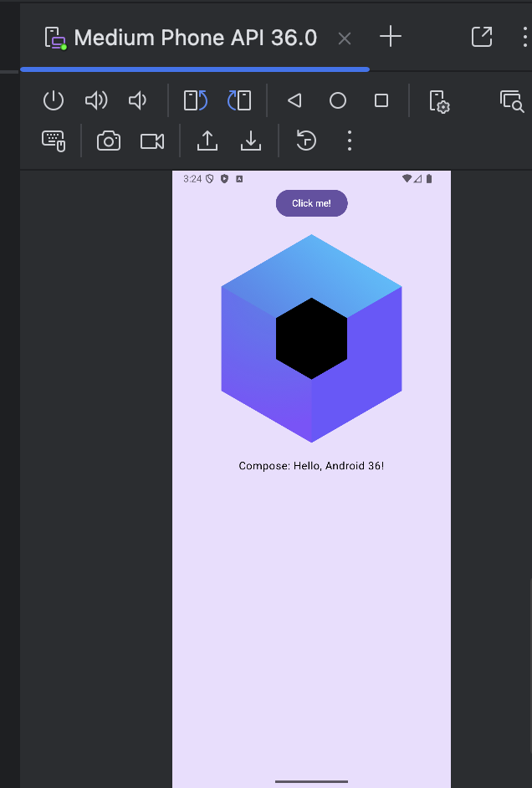
Task: Open the layout inspector magnifier icon
Action: click(x=512, y=101)
